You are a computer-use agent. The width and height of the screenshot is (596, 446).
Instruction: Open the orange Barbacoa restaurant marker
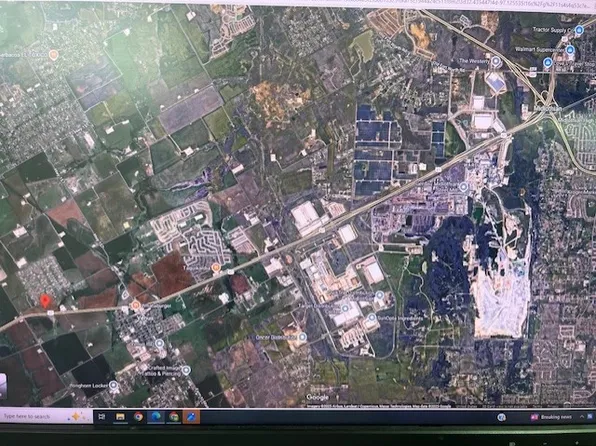[54, 55]
